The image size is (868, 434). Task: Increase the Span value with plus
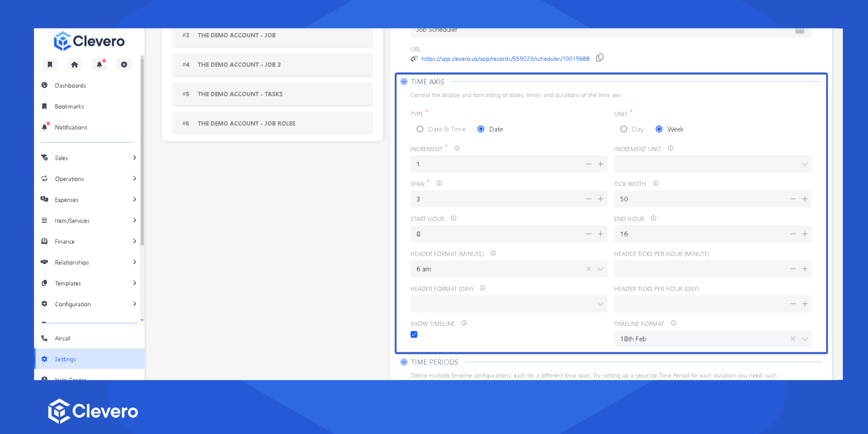click(601, 199)
